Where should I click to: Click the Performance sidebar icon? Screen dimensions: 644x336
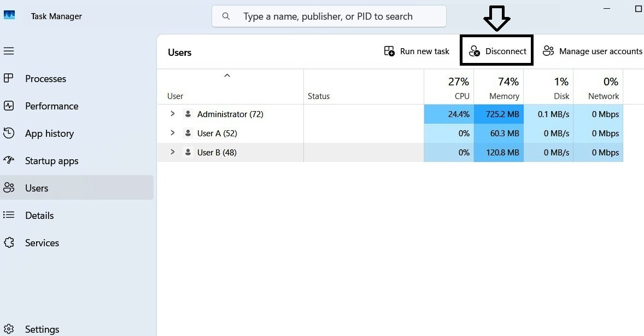[x=9, y=106]
